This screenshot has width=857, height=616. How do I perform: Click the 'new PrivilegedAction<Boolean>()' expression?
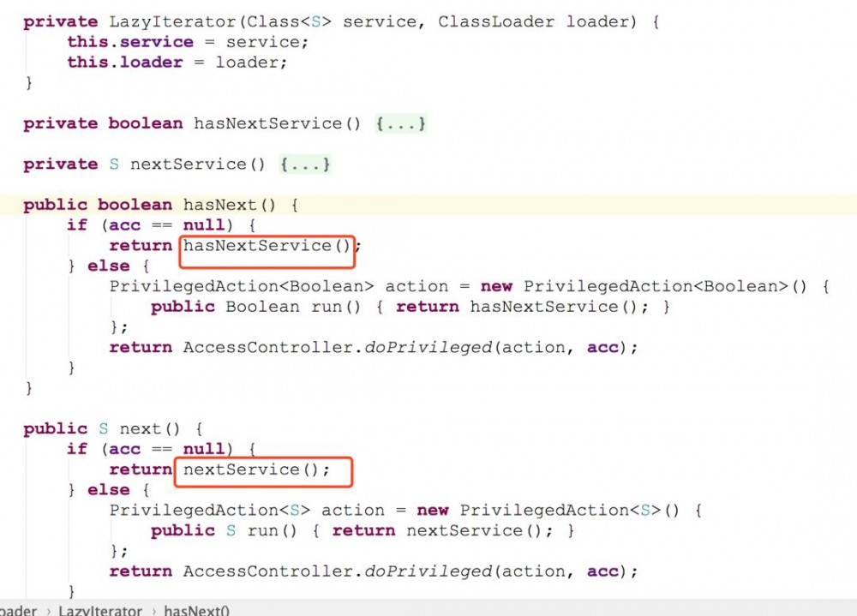[x=644, y=286]
